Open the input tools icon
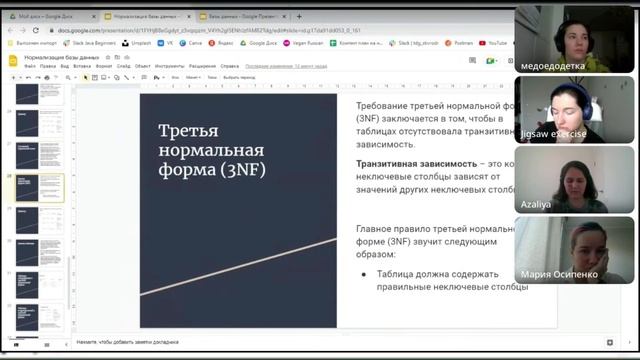Viewport: 640px width, 360px height. coord(156,77)
